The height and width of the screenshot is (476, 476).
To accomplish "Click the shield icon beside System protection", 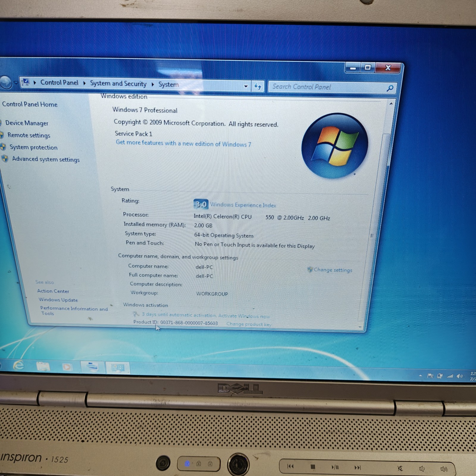I will click(x=3, y=147).
